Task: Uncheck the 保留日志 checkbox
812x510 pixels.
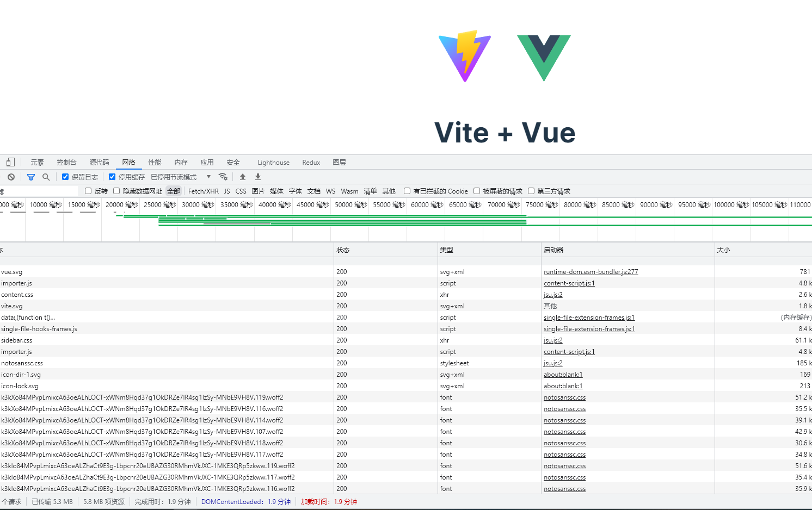Action: pyautogui.click(x=65, y=177)
